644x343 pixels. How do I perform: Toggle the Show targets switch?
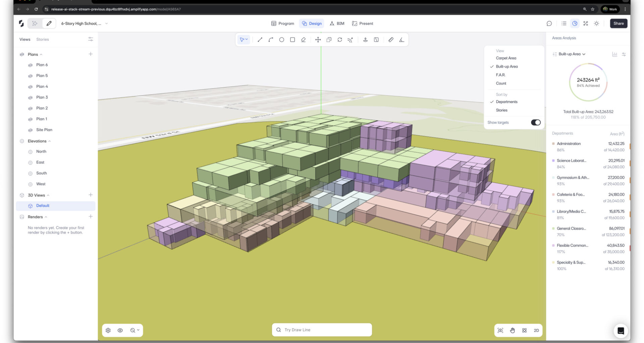coord(535,123)
